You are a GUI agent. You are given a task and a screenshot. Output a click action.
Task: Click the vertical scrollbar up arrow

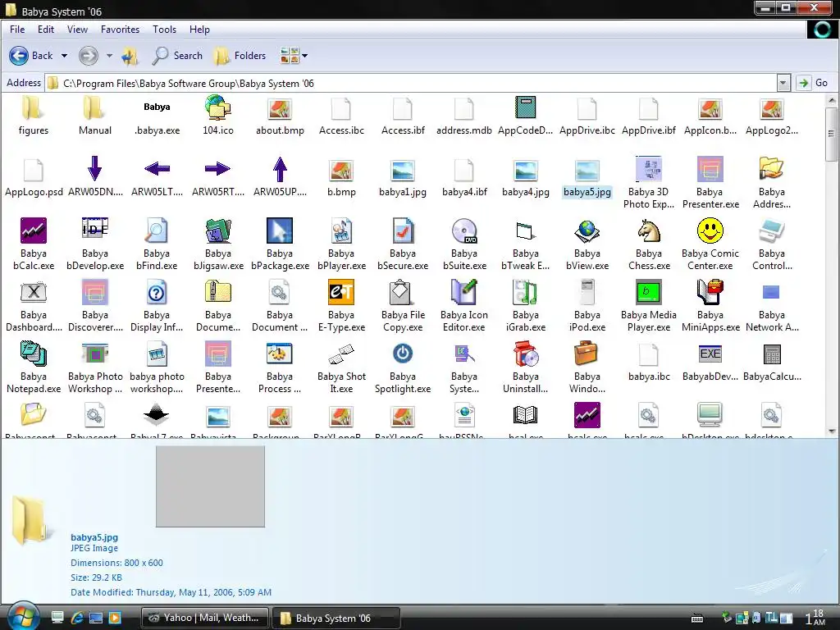click(832, 100)
